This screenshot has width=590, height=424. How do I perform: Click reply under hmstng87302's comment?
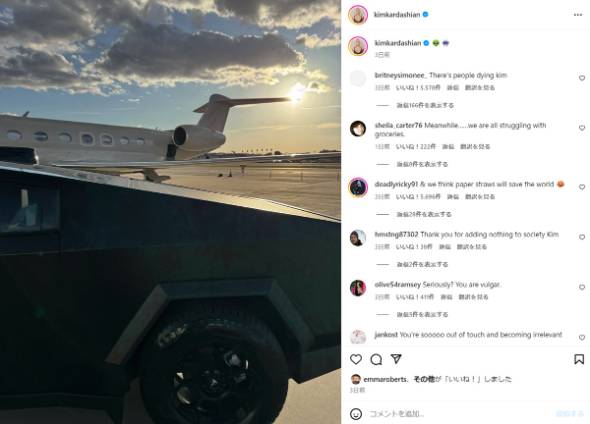point(445,247)
